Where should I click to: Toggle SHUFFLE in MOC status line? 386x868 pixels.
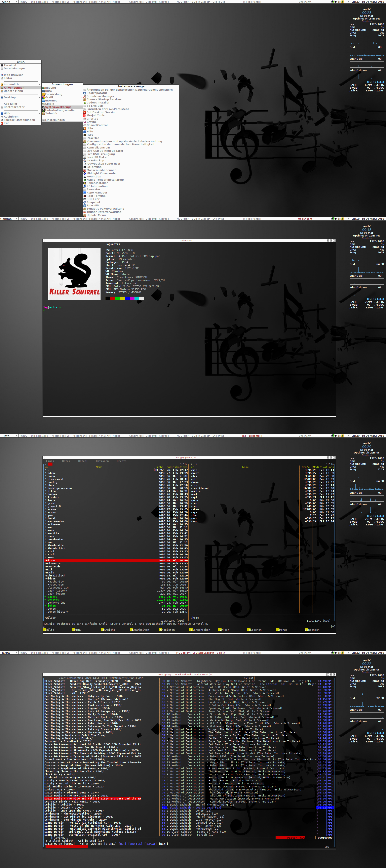point(136,844)
